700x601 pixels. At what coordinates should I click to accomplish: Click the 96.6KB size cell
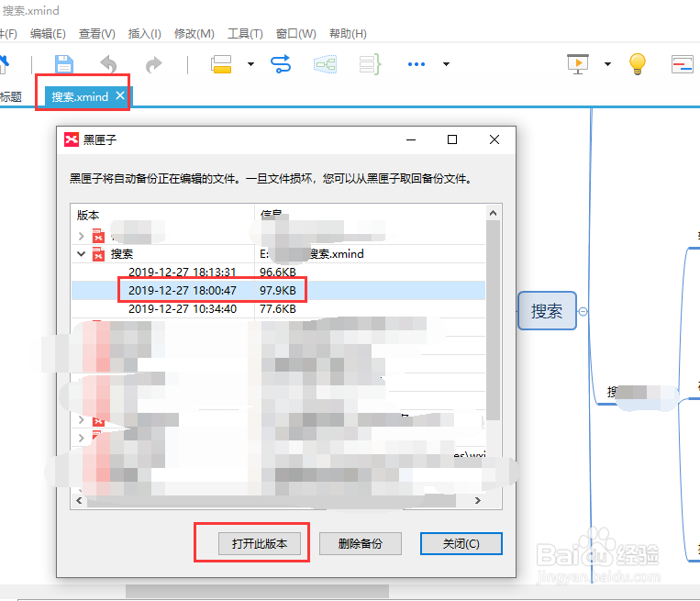pyautogui.click(x=278, y=272)
